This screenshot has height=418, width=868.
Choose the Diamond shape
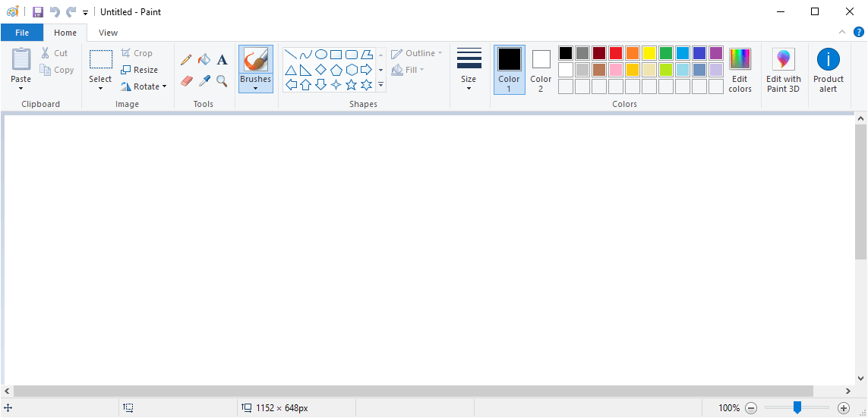tap(321, 70)
